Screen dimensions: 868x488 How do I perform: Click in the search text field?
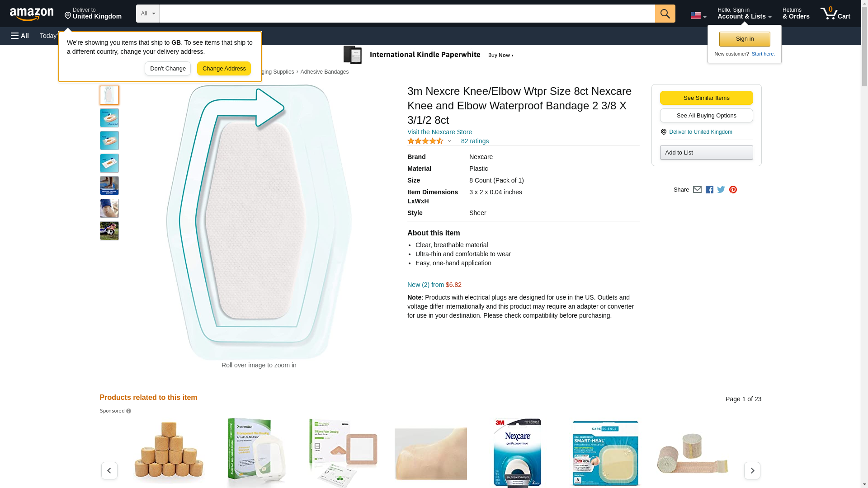pos(407,14)
